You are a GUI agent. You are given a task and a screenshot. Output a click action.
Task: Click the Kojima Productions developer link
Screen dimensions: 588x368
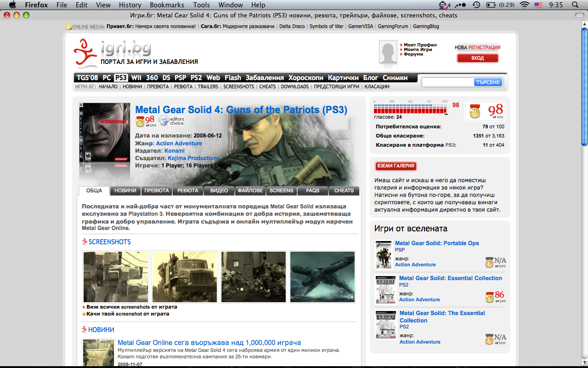click(193, 158)
